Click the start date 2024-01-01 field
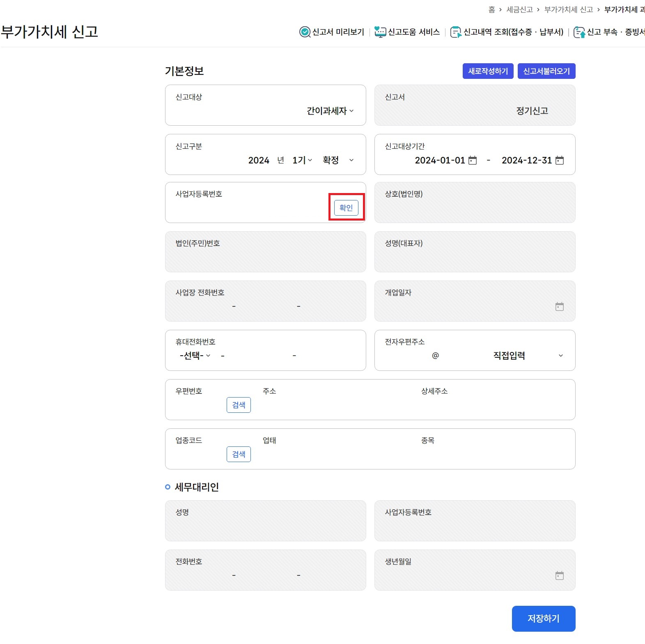 point(440,160)
